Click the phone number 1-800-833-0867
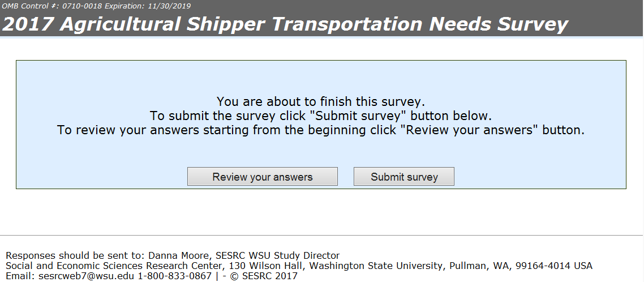The height and width of the screenshot is (282, 644). click(x=175, y=276)
